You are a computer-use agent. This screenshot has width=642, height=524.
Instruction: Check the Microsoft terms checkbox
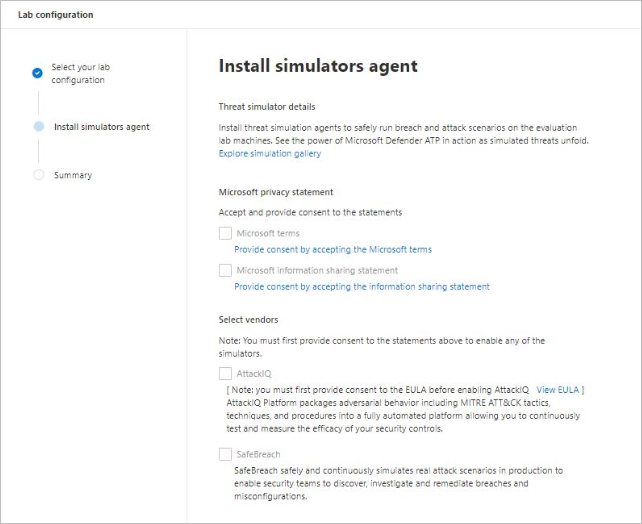[225, 233]
